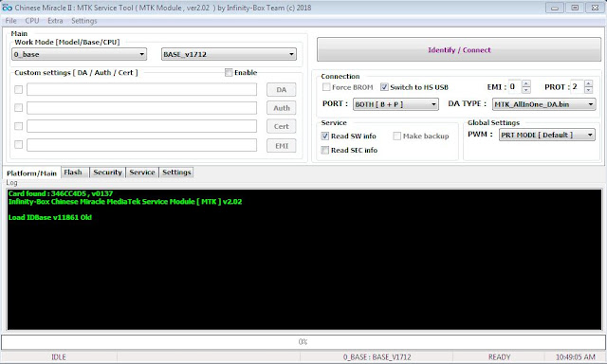The height and width of the screenshot is (364, 607).
Task: Click the IDLE status bar entry
Action: point(59,357)
